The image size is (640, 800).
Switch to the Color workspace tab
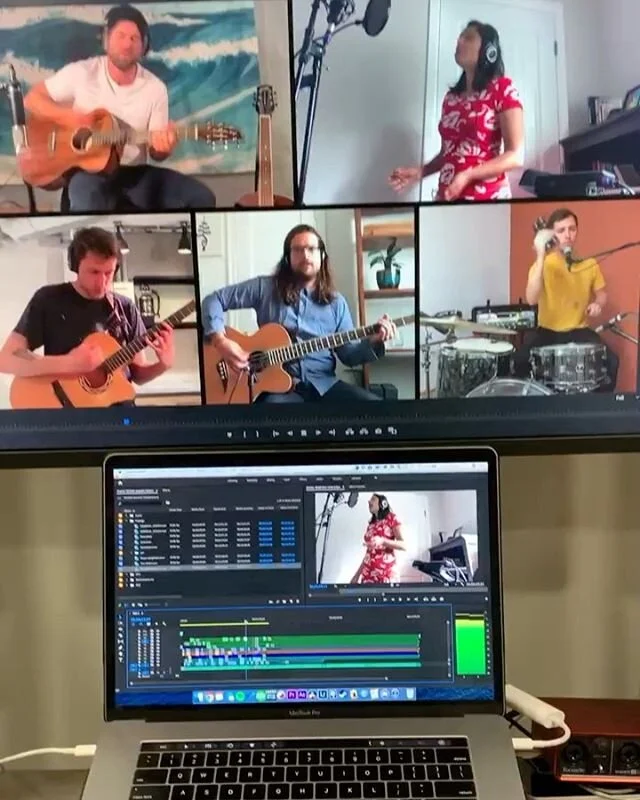coord(287,480)
